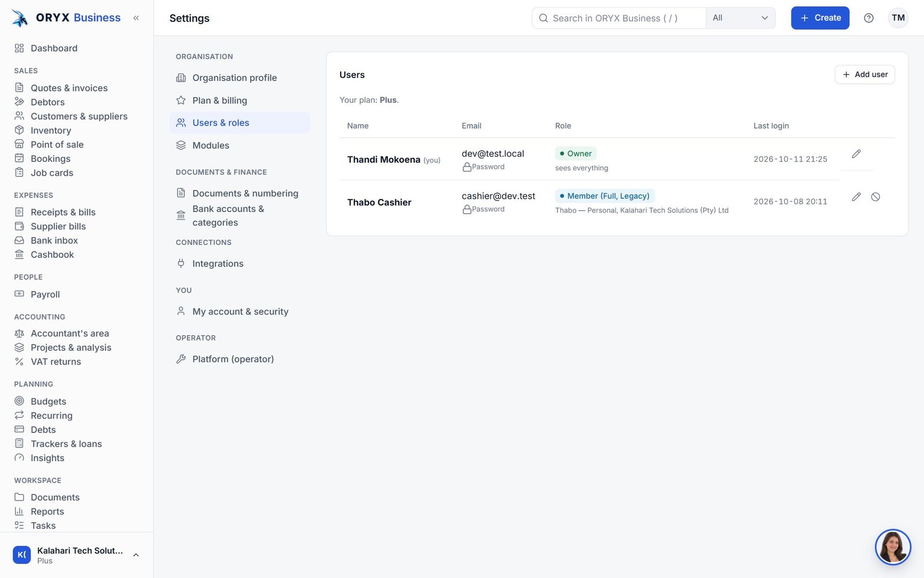Image resolution: width=924 pixels, height=578 pixels.
Task: Open Quotes & invoices in sidebar
Action: point(69,88)
